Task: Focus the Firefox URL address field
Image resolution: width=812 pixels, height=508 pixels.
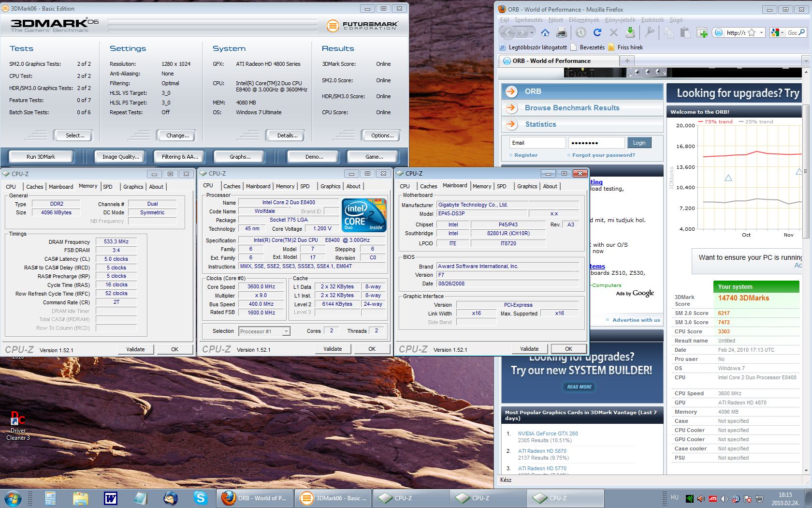Action: coord(736,32)
